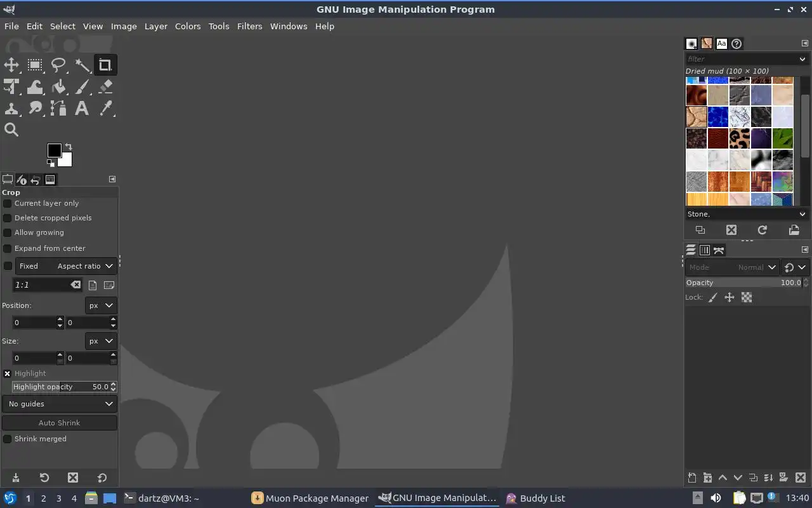Switch to the Device Status tab
The height and width of the screenshot is (508, 812).
click(x=22, y=180)
